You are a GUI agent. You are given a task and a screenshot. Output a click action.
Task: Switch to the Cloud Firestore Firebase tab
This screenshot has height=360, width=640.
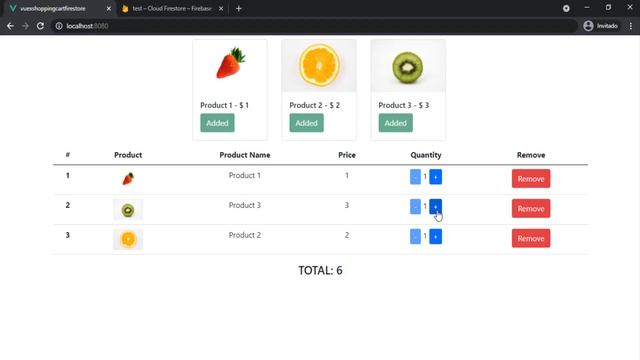click(172, 8)
